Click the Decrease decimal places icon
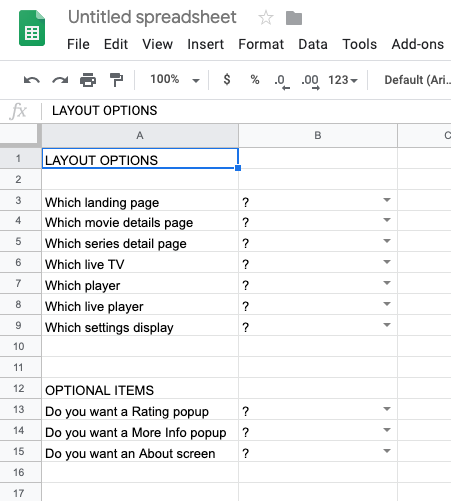451x501 pixels. click(x=282, y=82)
